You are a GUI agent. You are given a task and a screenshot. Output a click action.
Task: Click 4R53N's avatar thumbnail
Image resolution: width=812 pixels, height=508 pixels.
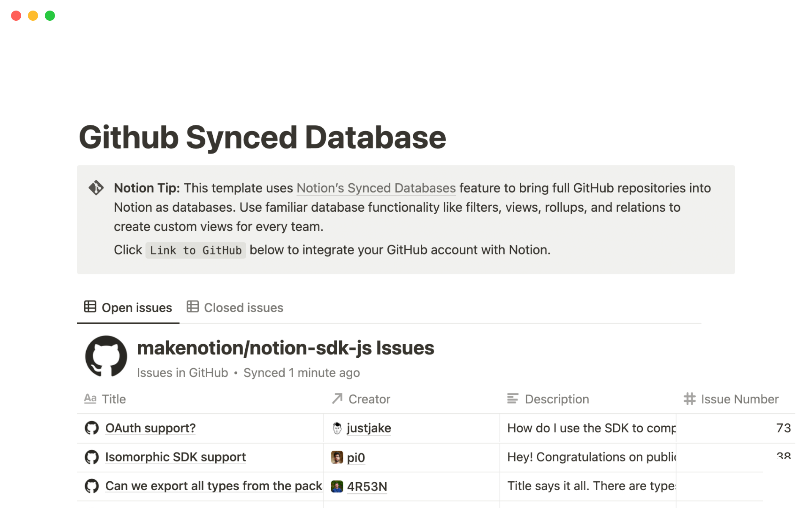tap(337, 486)
